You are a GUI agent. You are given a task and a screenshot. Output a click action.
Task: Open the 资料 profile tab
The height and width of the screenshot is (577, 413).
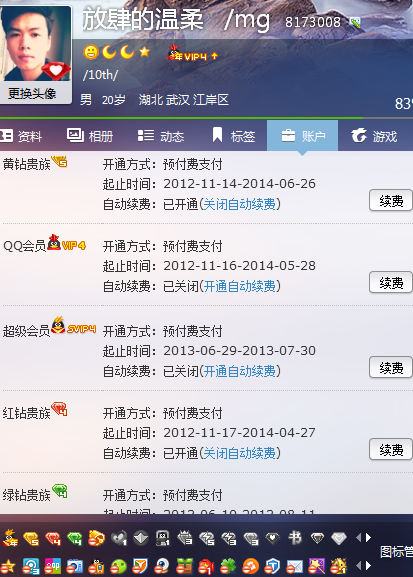(x=21, y=136)
